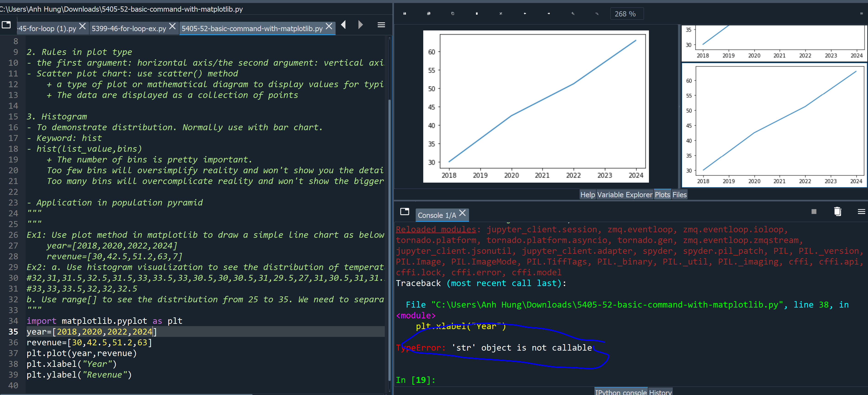Click line 37 plt.plot(year,revenue)

tap(81, 353)
